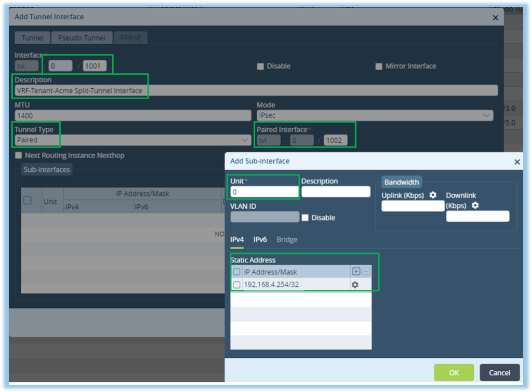Viewport: 532px width, 392px height.
Task: Click the VLAN ID input field
Action: point(264,217)
